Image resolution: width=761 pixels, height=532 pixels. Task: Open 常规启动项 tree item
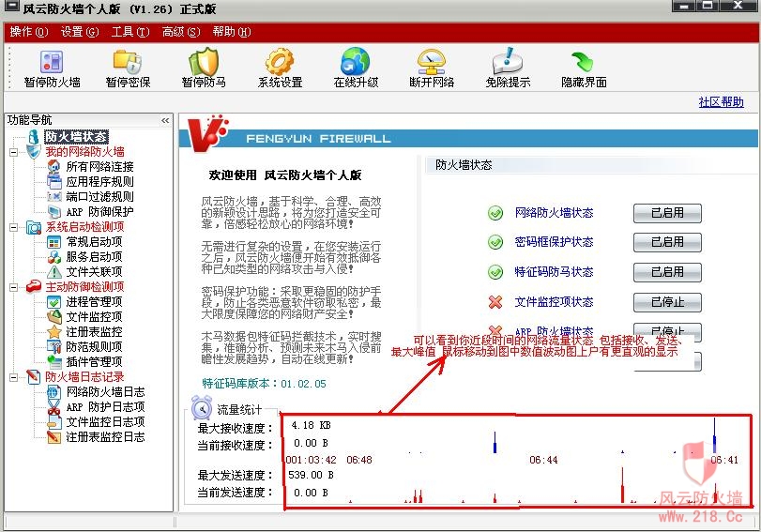pyautogui.click(x=94, y=242)
